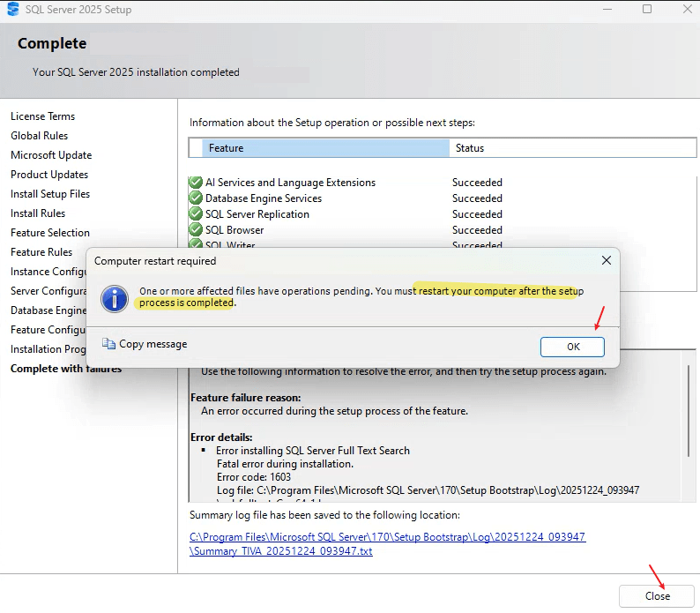Click the Error details heading
Viewport: 700px width, 613px height.
pyautogui.click(x=221, y=437)
